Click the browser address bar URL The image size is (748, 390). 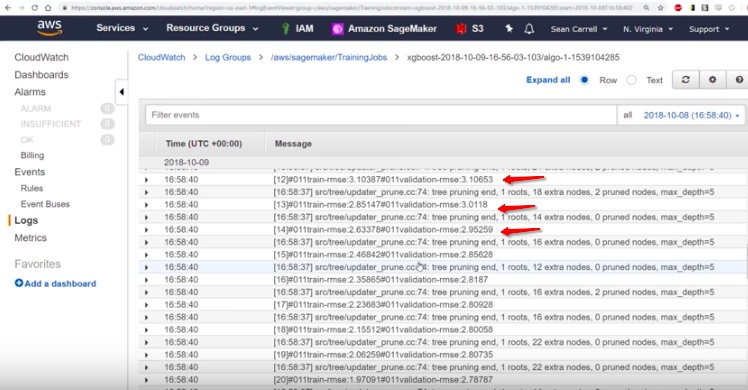point(352,8)
